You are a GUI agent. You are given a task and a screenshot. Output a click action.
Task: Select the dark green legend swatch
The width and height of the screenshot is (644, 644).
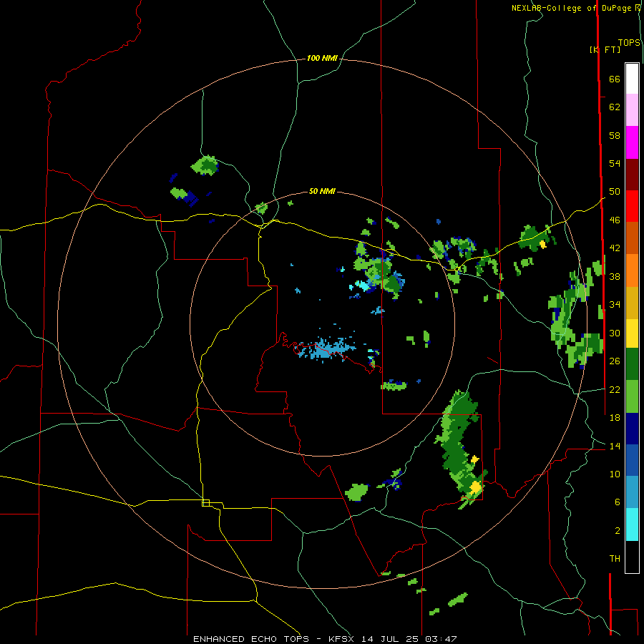coord(632,364)
